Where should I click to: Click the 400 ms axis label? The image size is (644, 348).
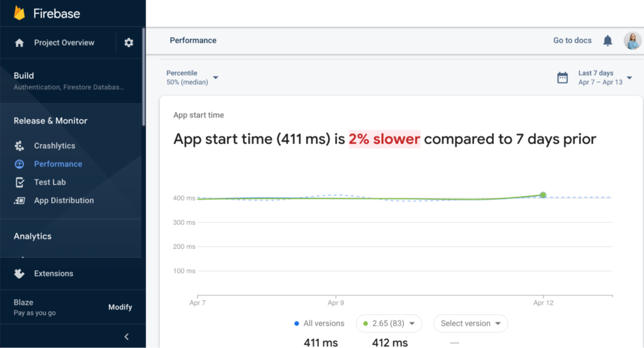pos(184,198)
